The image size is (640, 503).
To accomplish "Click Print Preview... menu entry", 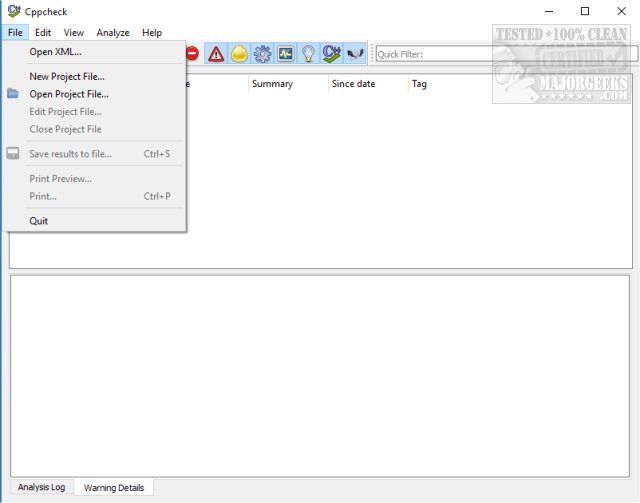I will pos(95,178).
